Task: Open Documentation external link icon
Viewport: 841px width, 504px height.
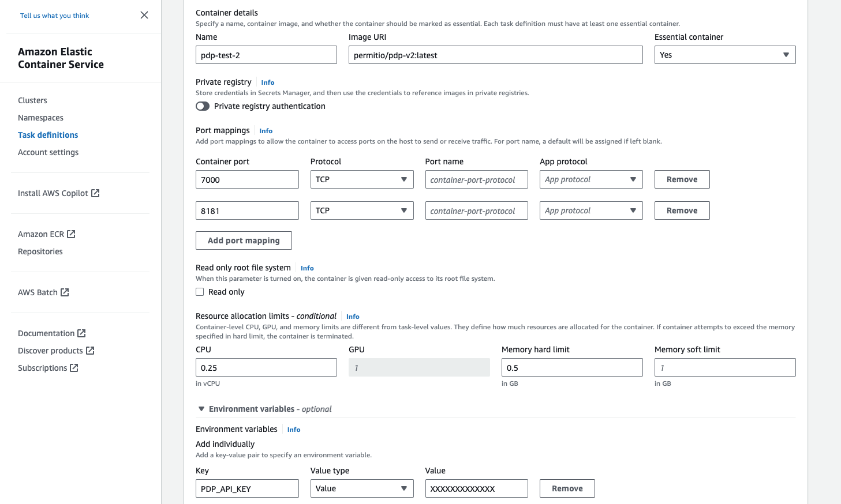Action: [x=81, y=333]
